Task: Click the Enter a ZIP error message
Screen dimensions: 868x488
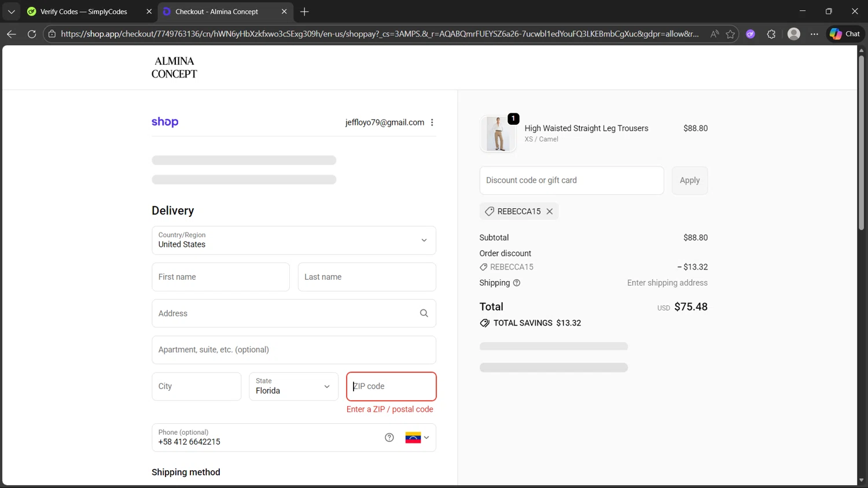Action: pos(390,409)
